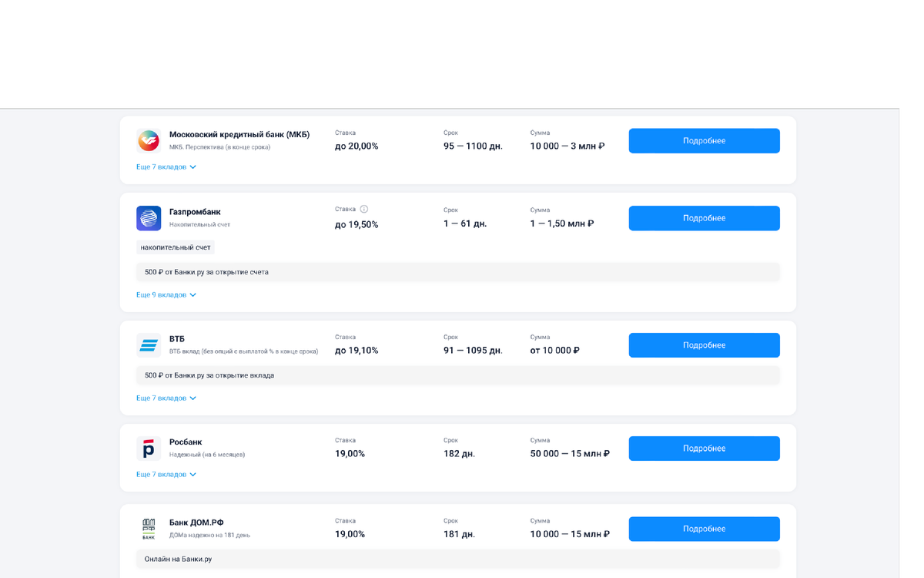Click the term '91 — 1095 дн.'

473,351
